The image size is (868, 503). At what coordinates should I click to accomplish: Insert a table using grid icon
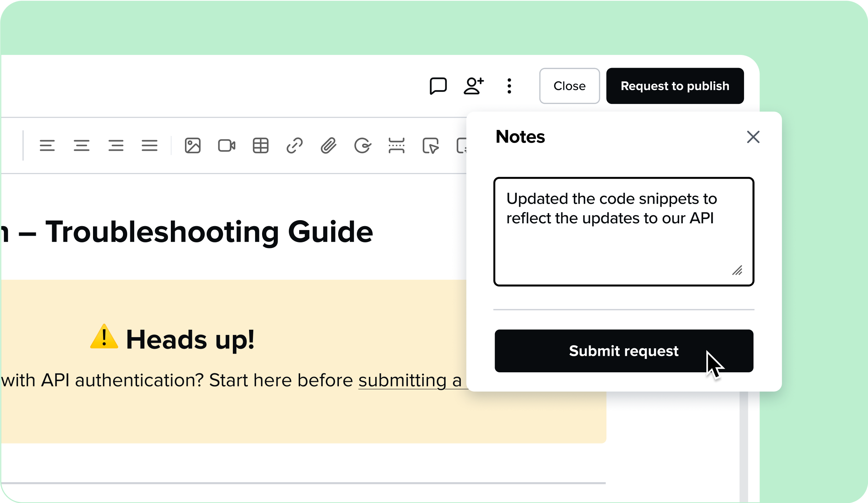261,145
